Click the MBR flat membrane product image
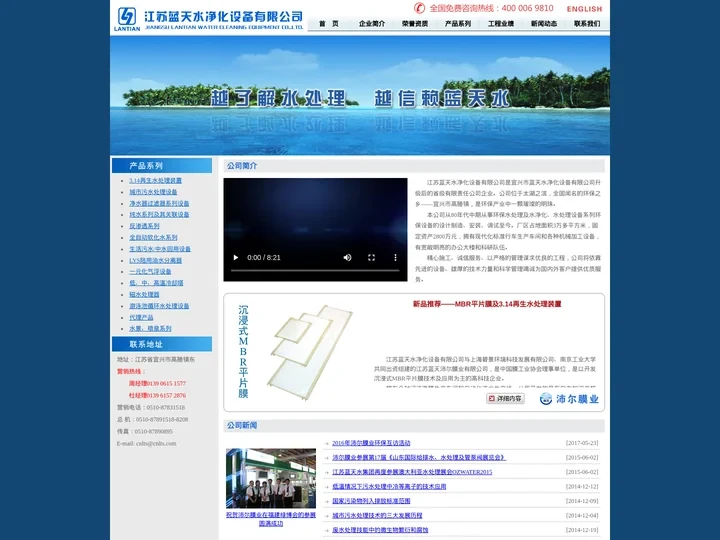The height and width of the screenshot is (540, 720). pos(310,351)
